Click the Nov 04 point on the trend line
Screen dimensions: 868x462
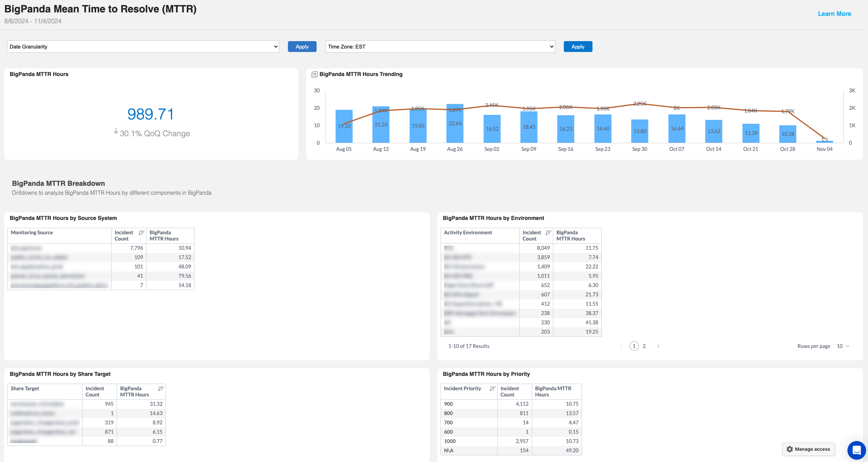tap(825, 139)
